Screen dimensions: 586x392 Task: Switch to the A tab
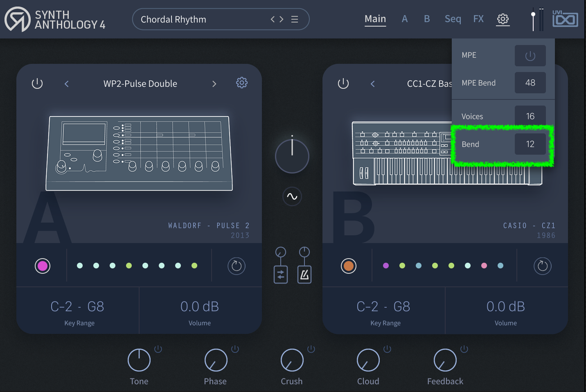point(405,19)
